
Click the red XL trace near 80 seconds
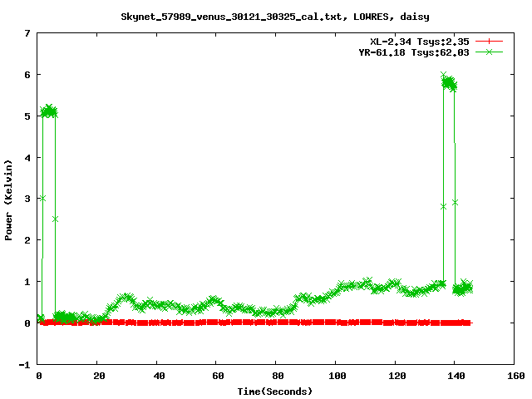(275, 323)
